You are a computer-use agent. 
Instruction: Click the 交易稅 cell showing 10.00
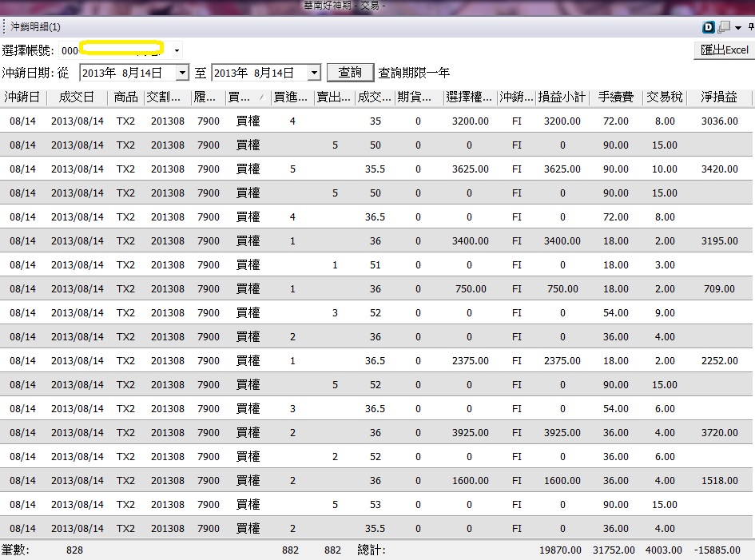coord(665,169)
